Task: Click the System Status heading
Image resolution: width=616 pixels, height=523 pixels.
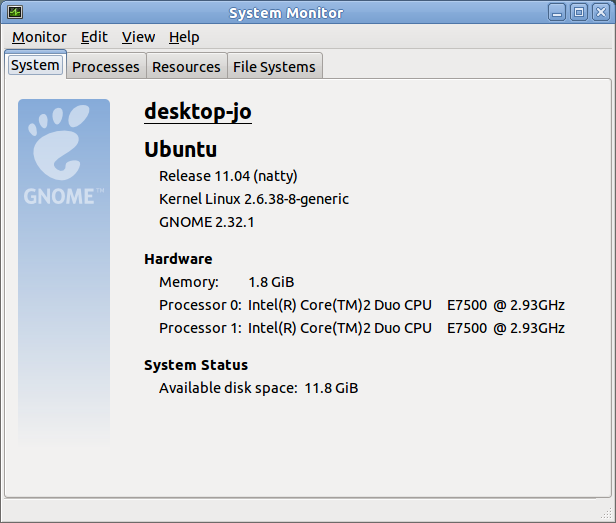Action: pos(196,365)
